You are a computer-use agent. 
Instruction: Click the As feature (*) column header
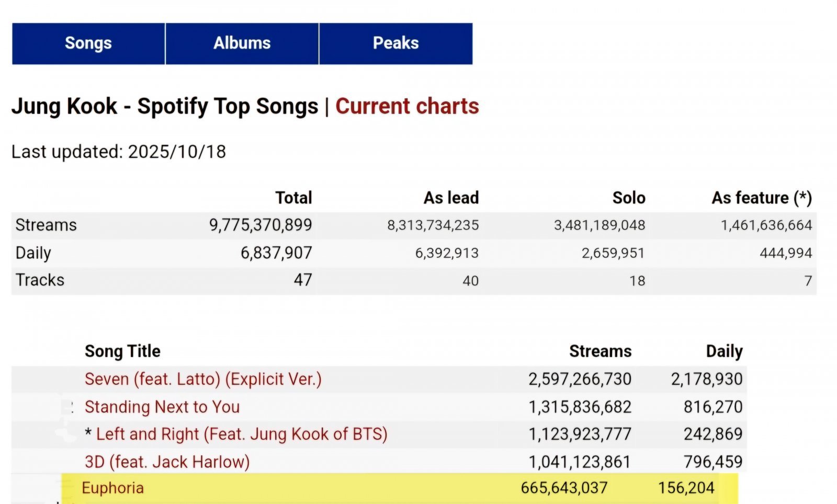[x=762, y=198]
